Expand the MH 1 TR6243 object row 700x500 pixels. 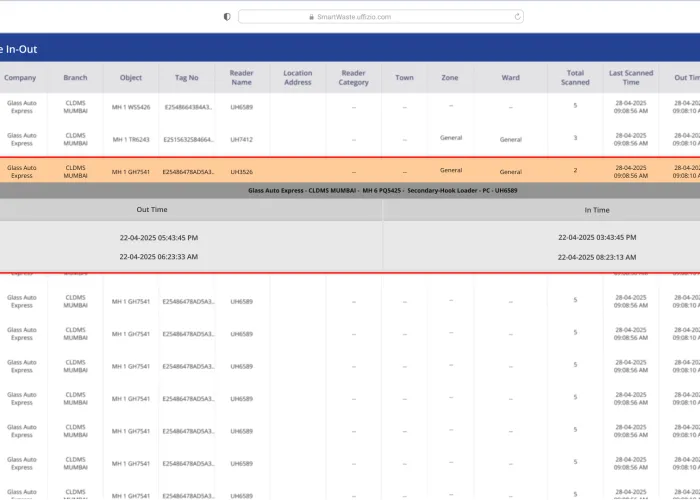pos(131,140)
